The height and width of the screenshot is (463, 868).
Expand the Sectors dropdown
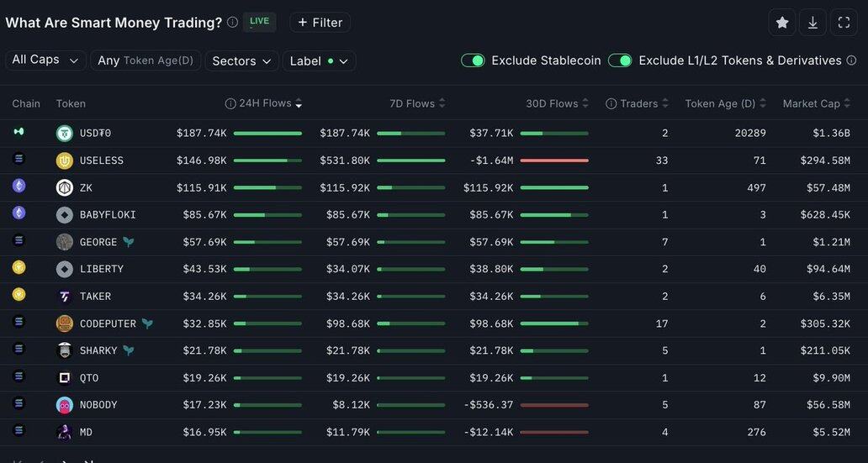click(244, 61)
